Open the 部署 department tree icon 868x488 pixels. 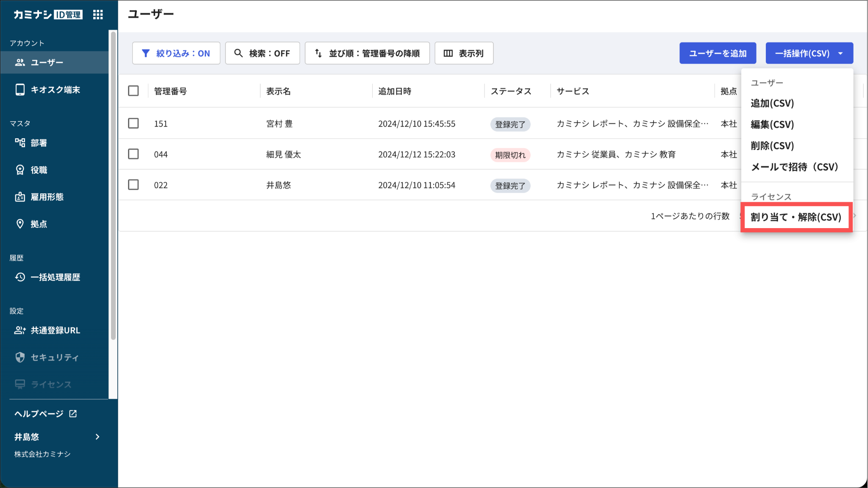pyautogui.click(x=20, y=143)
